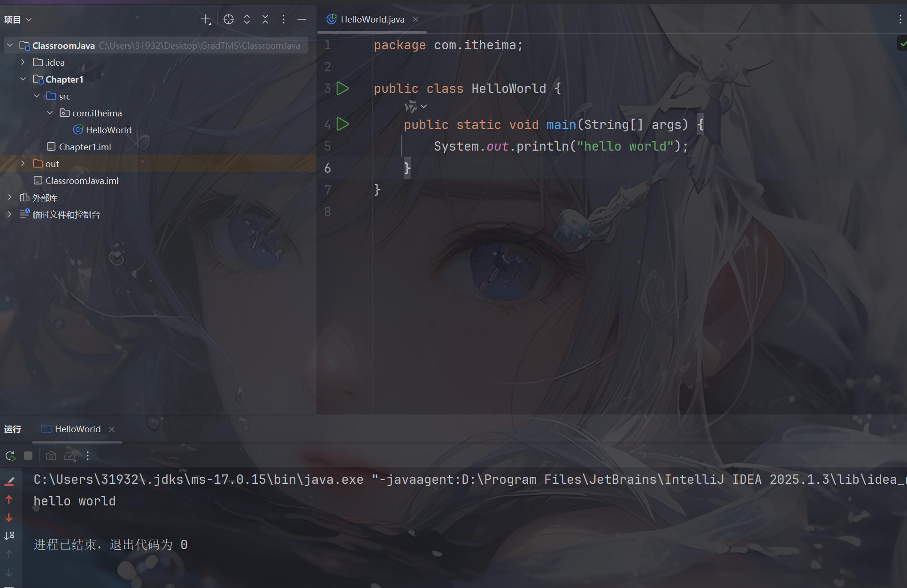Click the red down-arrow stack trace icon

pyautogui.click(x=9, y=518)
